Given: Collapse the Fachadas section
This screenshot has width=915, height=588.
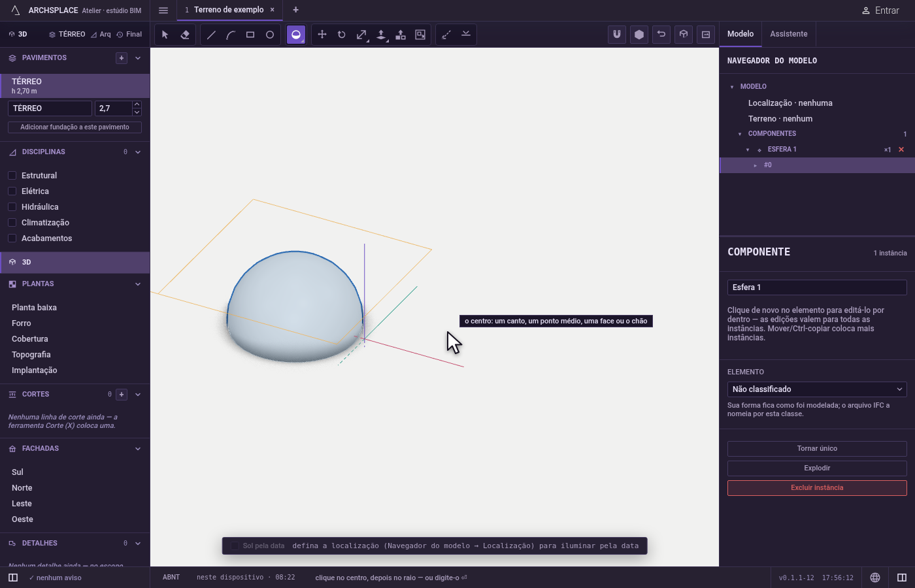Looking at the screenshot, I should tap(138, 449).
